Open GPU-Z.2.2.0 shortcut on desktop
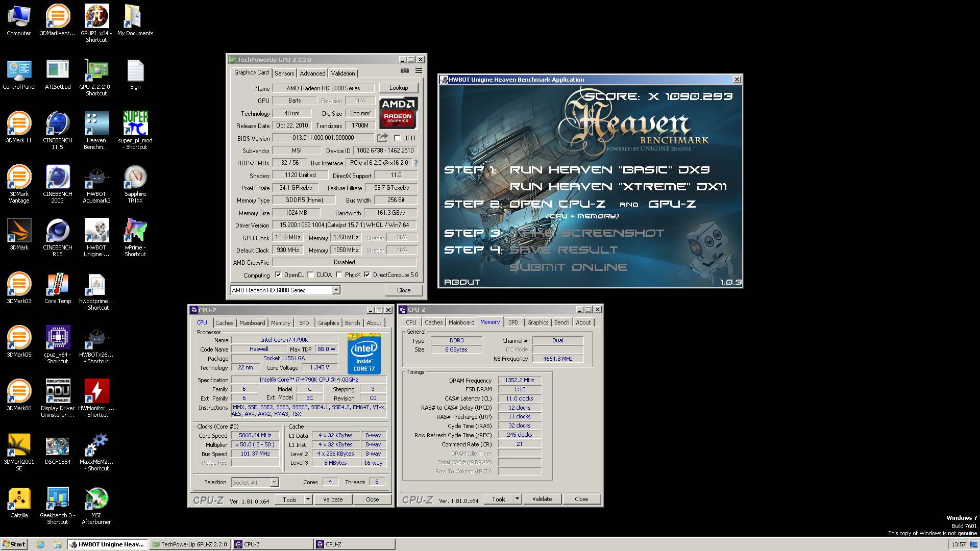980x551 pixels. tap(96, 78)
